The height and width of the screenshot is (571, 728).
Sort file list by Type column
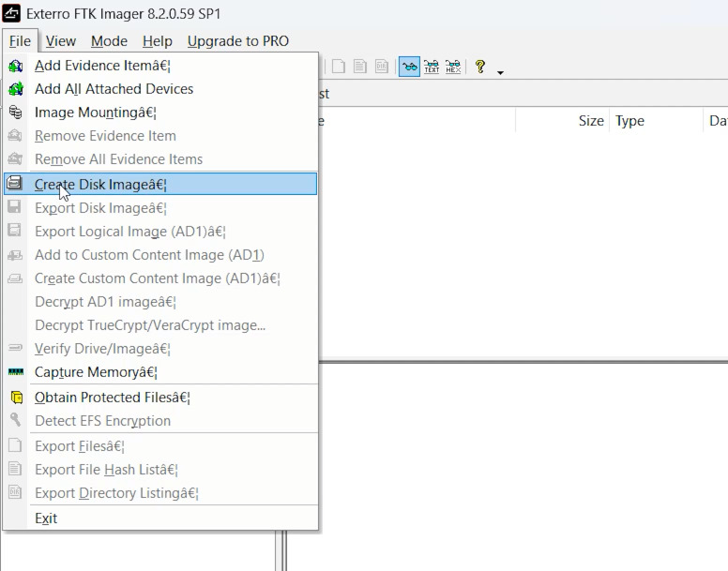[657, 121]
